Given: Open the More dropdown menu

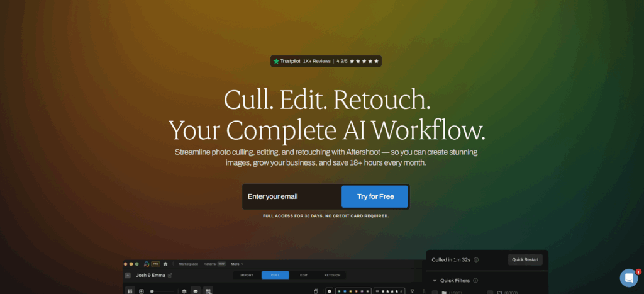Looking at the screenshot, I should click(x=237, y=264).
